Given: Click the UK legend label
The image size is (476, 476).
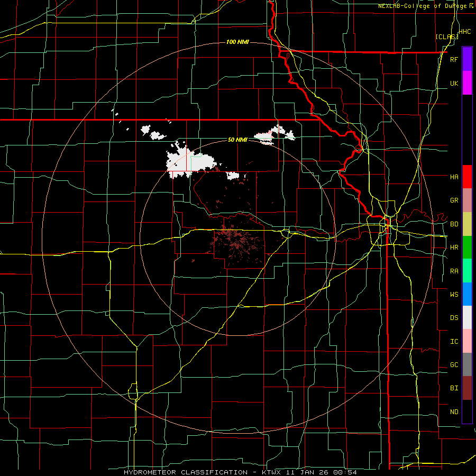Looking at the screenshot, I should tap(454, 83).
